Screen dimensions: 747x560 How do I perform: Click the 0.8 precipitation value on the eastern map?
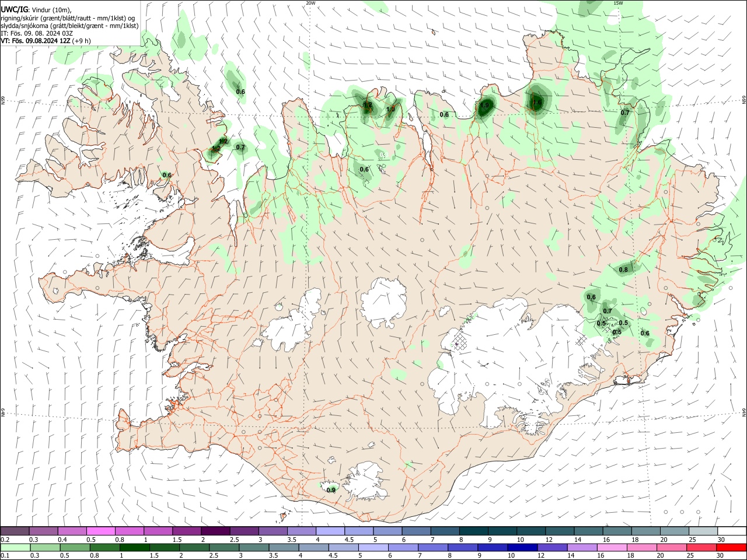click(x=623, y=269)
